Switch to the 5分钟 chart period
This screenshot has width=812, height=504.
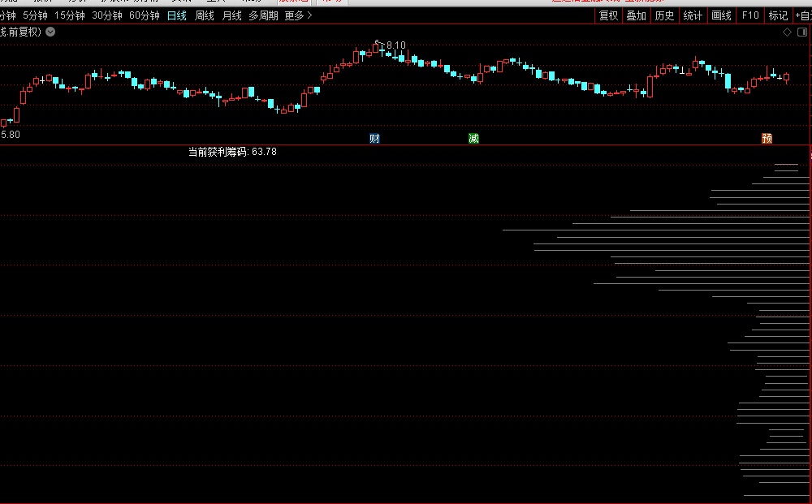[35, 15]
